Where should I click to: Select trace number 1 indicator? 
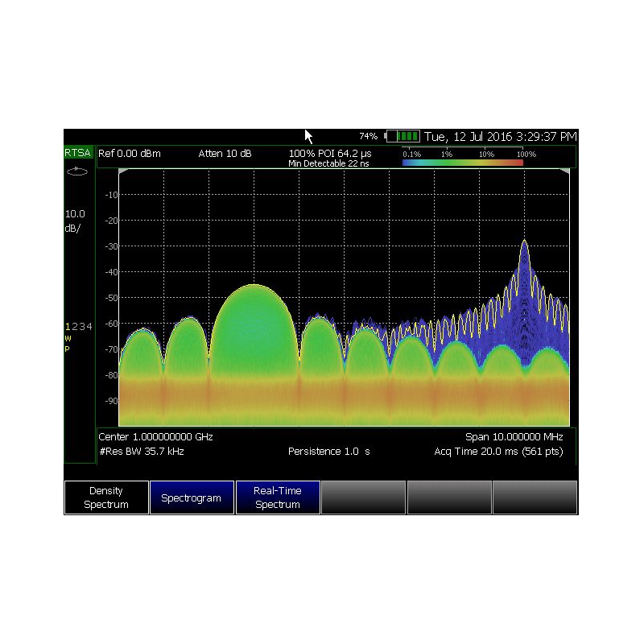coord(68,327)
